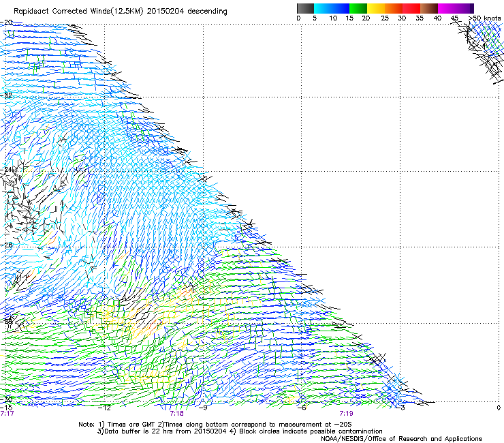Click the '-24' latitude label on left axis
This screenshot has width=504, height=443.
tap(6, 170)
